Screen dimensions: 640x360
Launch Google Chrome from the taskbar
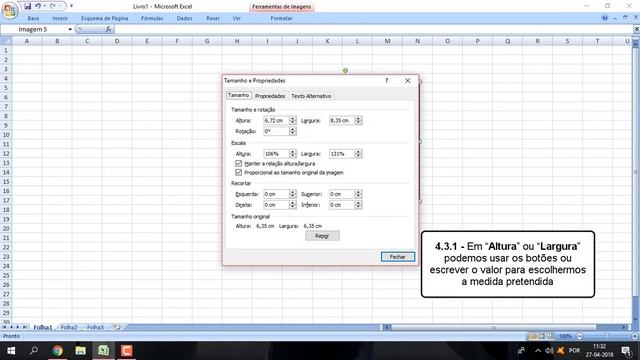coord(58,351)
